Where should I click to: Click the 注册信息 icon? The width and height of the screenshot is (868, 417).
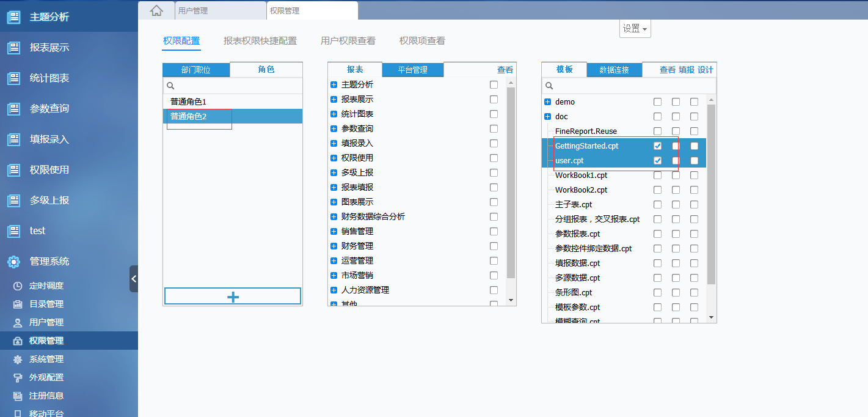pos(18,396)
